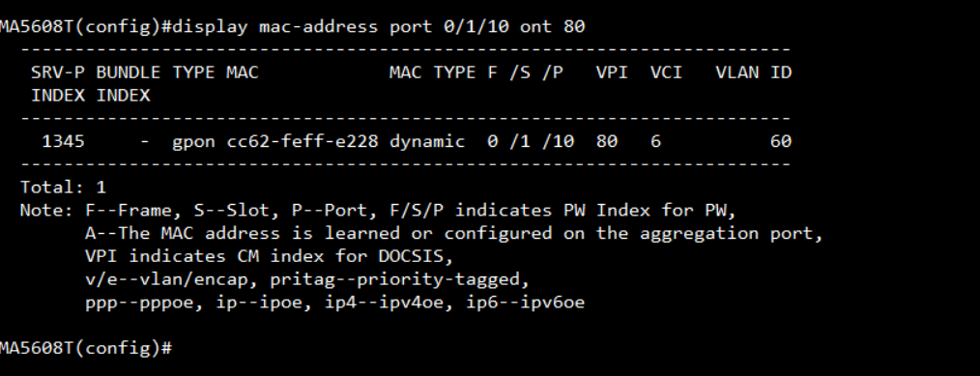Image resolution: width=980 pixels, height=376 pixels.
Task: Click the VCI column header
Action: click(666, 72)
